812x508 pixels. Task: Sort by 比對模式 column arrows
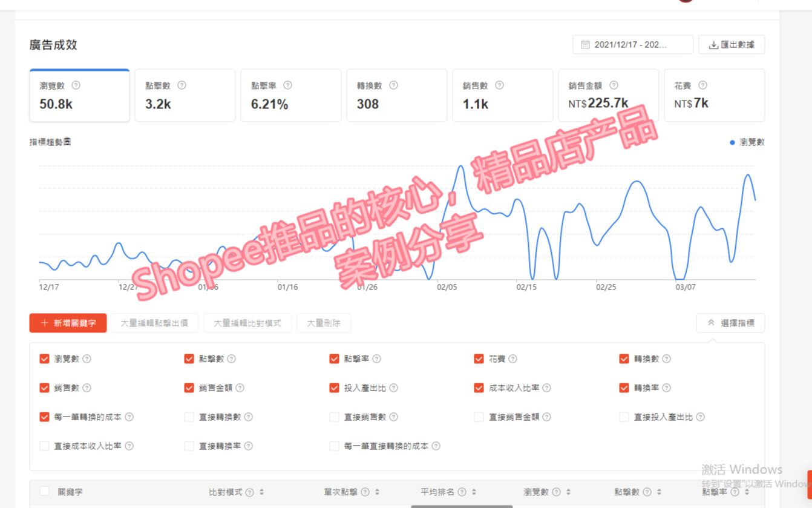tap(261, 492)
